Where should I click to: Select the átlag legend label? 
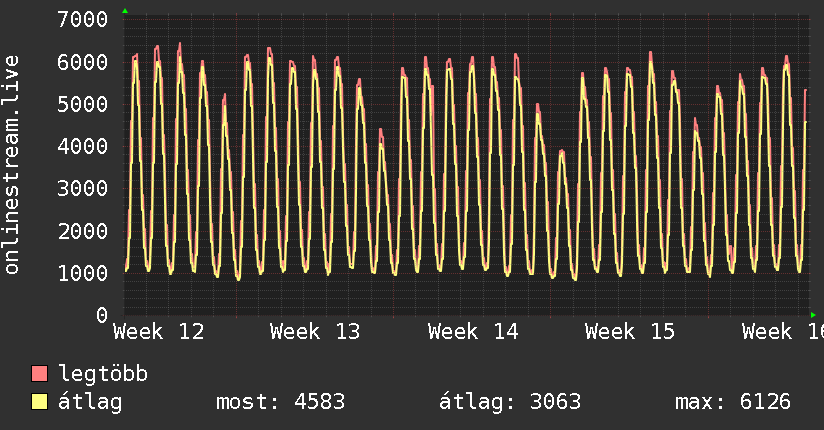pyautogui.click(x=90, y=403)
